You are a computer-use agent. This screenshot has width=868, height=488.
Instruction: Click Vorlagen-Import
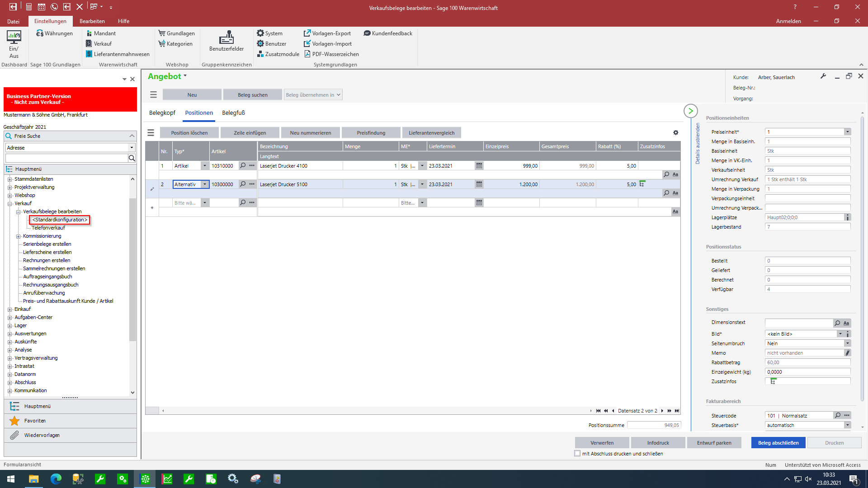click(328, 44)
